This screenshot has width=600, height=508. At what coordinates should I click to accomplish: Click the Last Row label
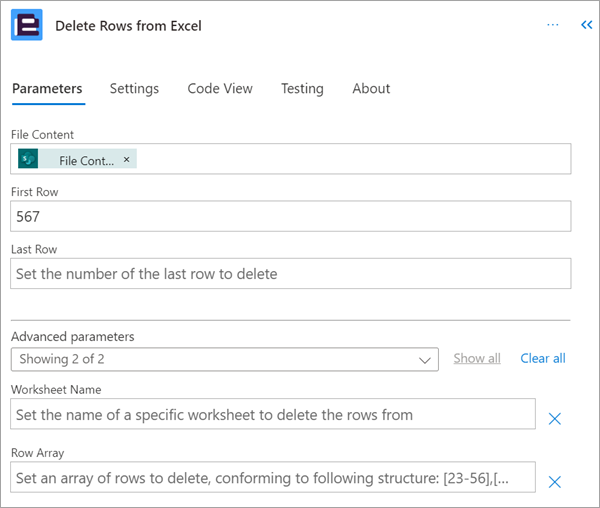click(34, 249)
